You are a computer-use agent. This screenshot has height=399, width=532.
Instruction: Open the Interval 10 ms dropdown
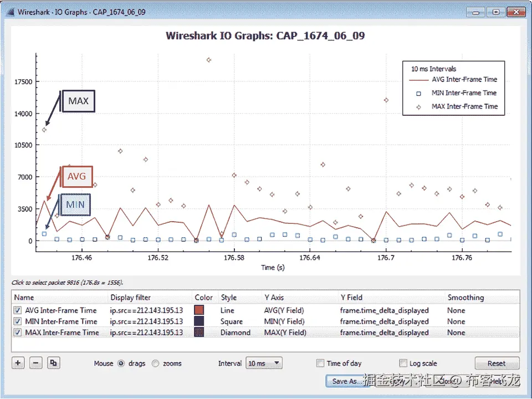(x=264, y=364)
